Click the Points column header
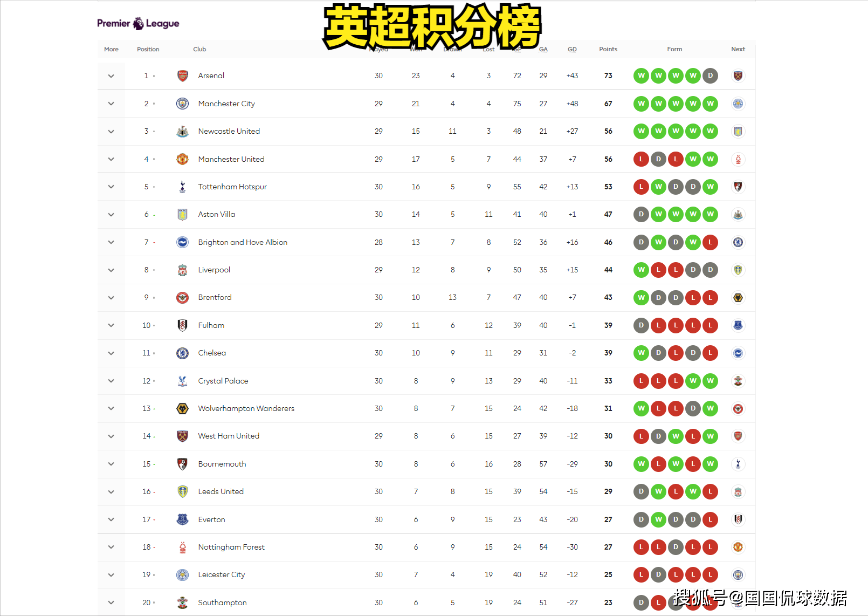868x616 pixels. 608,49
